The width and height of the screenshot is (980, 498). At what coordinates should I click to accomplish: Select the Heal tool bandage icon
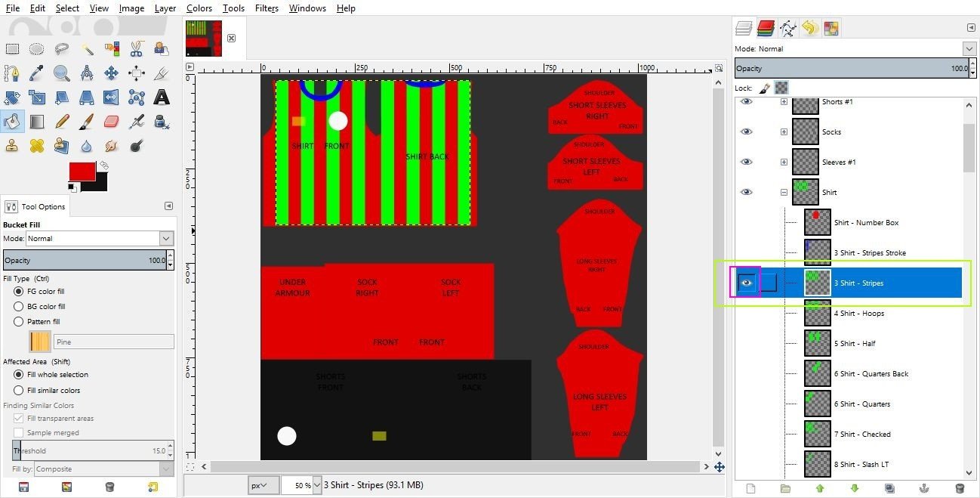pyautogui.click(x=36, y=146)
